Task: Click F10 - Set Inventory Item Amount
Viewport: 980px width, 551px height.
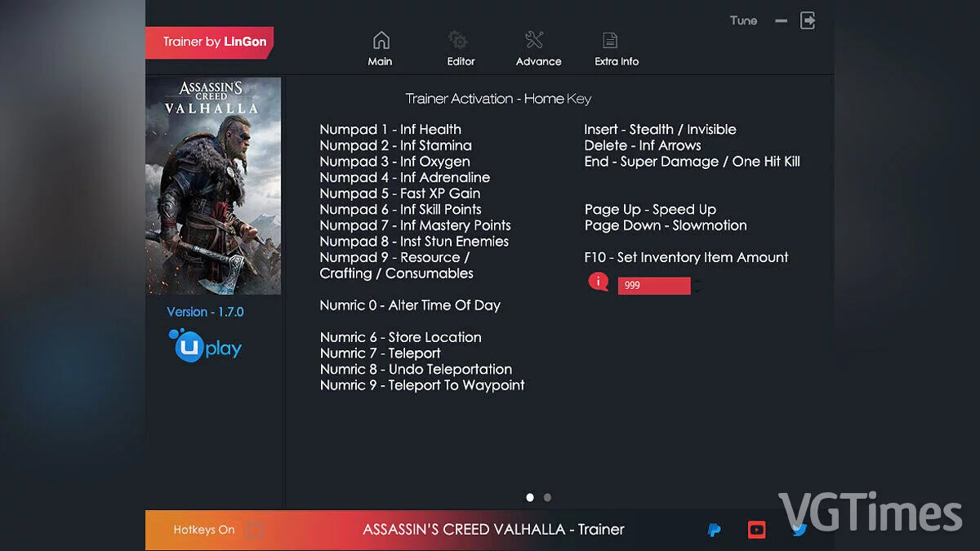Action: 686,257
